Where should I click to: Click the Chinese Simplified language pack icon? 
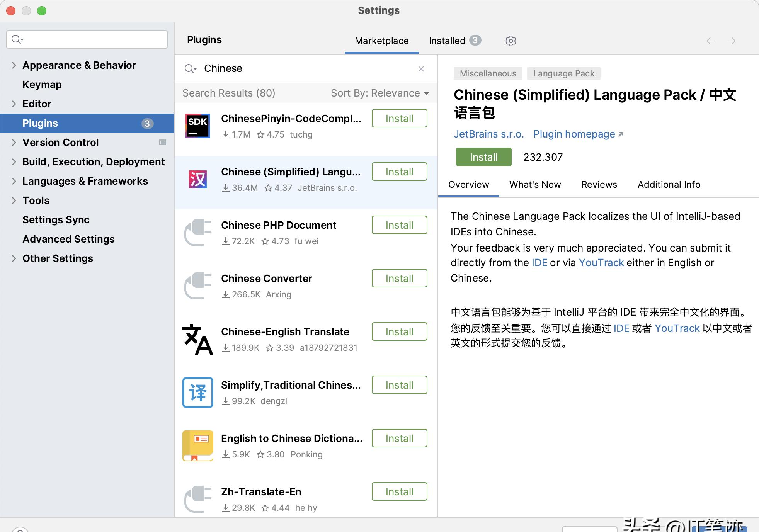tap(197, 179)
